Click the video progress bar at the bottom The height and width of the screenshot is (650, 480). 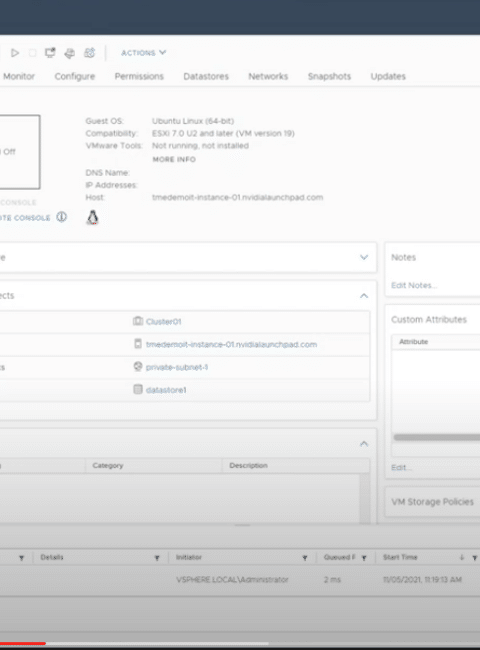coord(240,644)
